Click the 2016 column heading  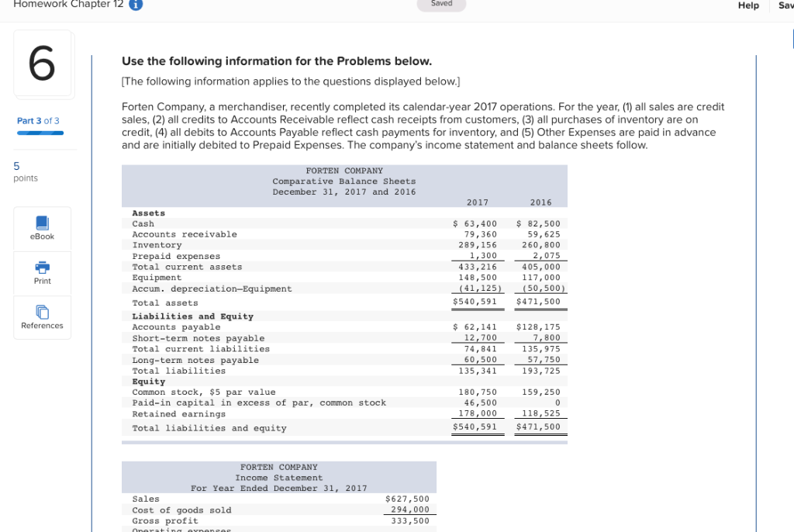click(x=540, y=202)
